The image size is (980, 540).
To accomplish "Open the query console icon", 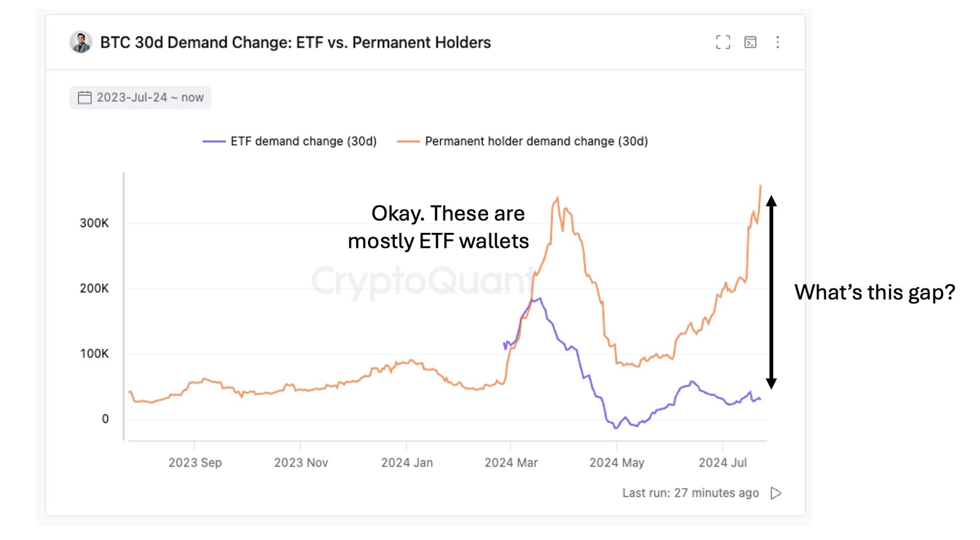I will pyautogui.click(x=750, y=42).
